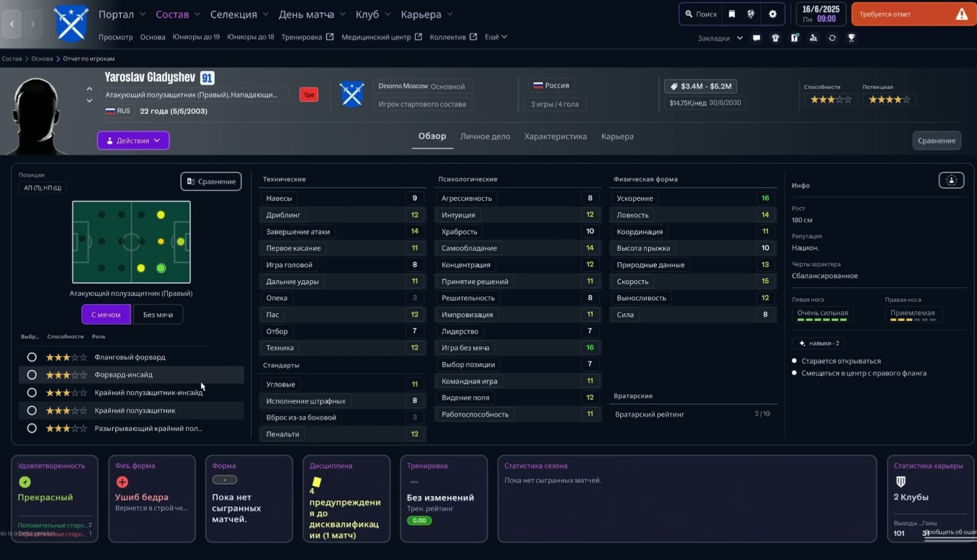The width and height of the screenshot is (977, 560).
Task: Select the Форвард-инсайд role radio button
Action: [x=32, y=375]
